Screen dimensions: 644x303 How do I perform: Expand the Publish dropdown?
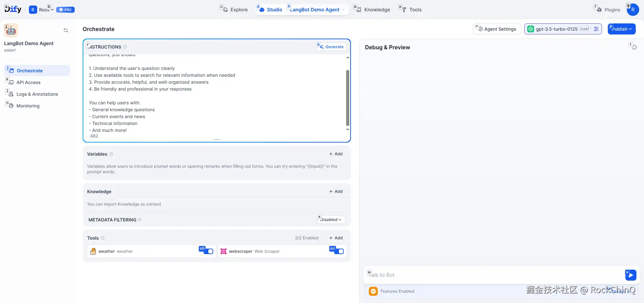click(622, 29)
